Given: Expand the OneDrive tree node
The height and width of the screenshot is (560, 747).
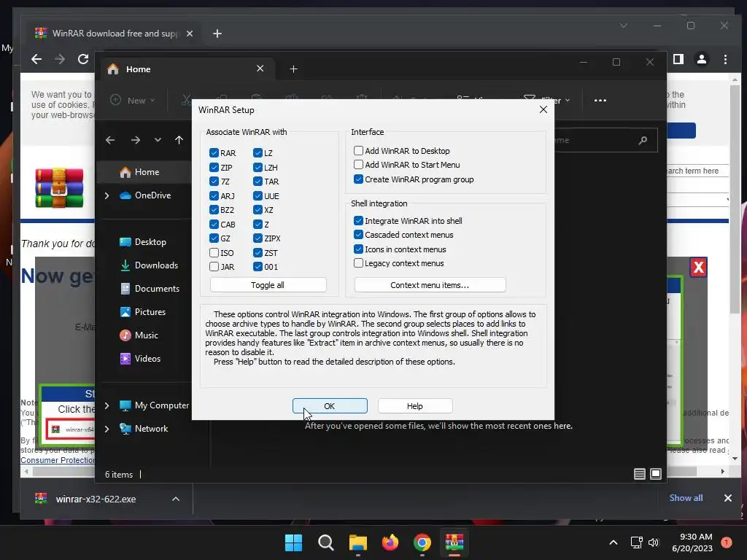Looking at the screenshot, I should pos(107,195).
